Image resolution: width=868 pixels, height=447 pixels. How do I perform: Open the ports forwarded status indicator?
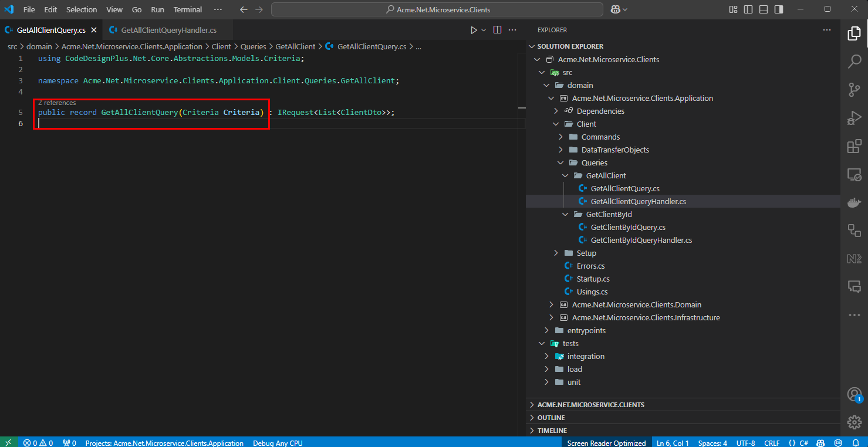pyautogui.click(x=70, y=442)
